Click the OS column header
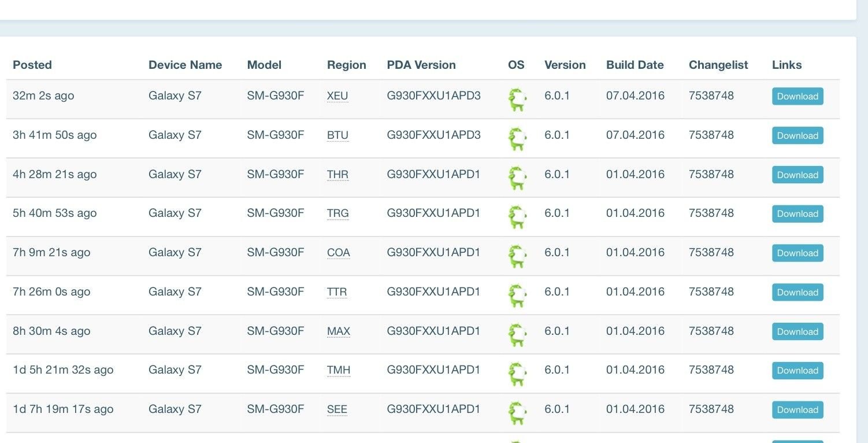 click(516, 65)
